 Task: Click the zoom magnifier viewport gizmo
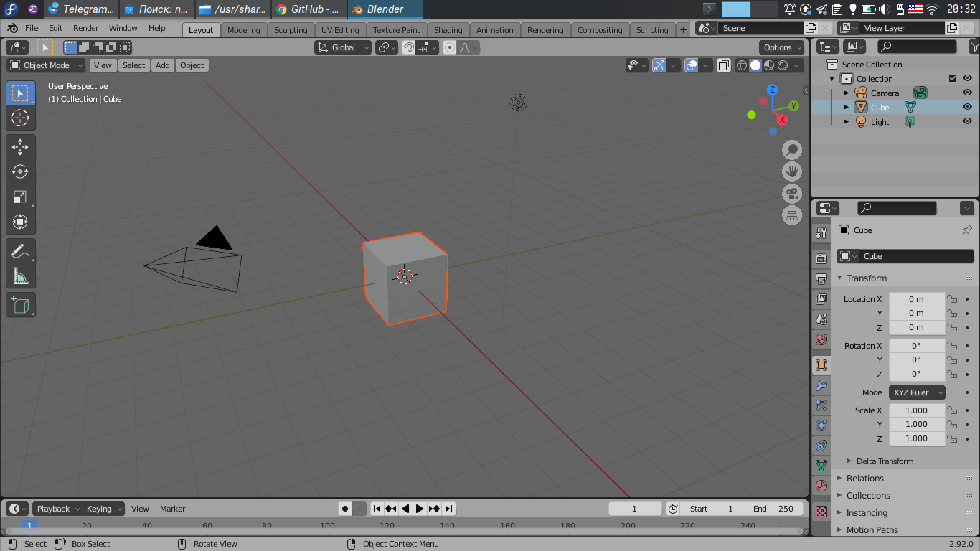792,150
